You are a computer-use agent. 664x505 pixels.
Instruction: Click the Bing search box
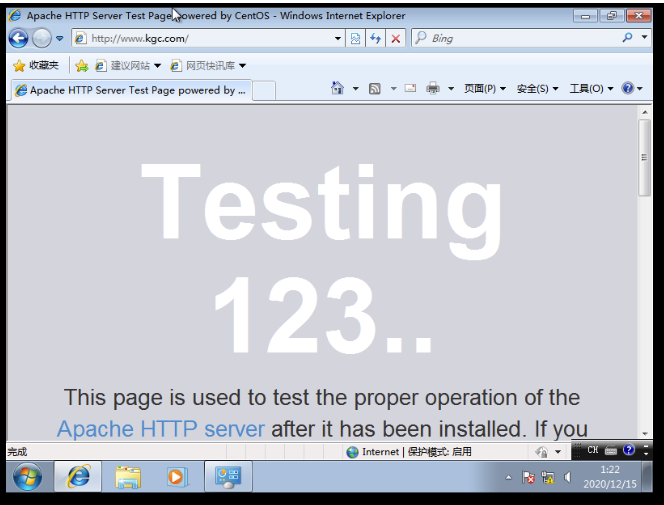pyautogui.click(x=515, y=39)
